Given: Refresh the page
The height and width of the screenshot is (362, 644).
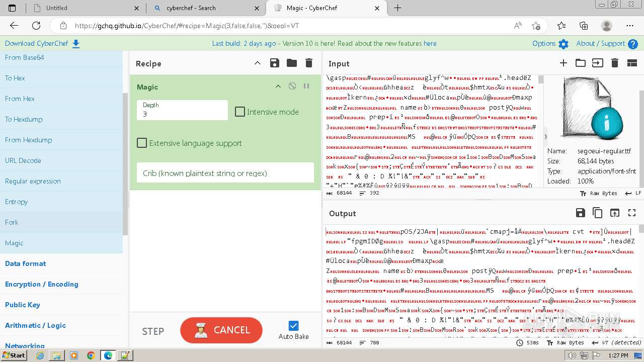Looking at the screenshot, I should click(36, 26).
